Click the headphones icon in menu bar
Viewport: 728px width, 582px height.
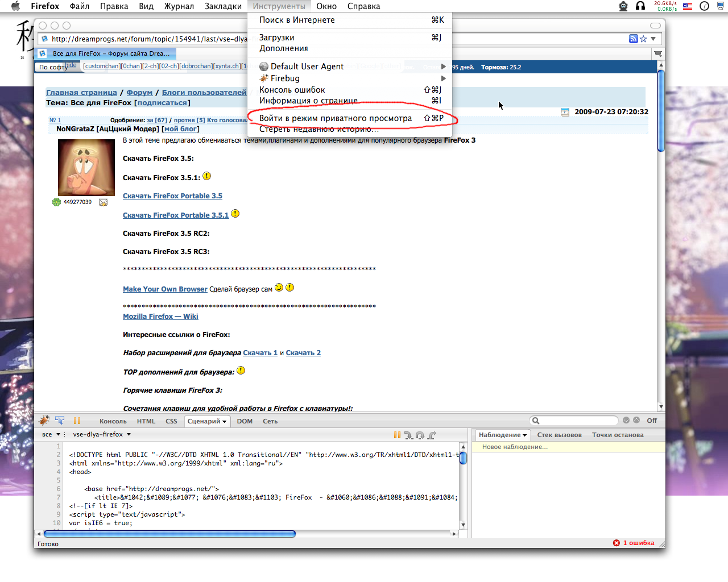point(640,6)
